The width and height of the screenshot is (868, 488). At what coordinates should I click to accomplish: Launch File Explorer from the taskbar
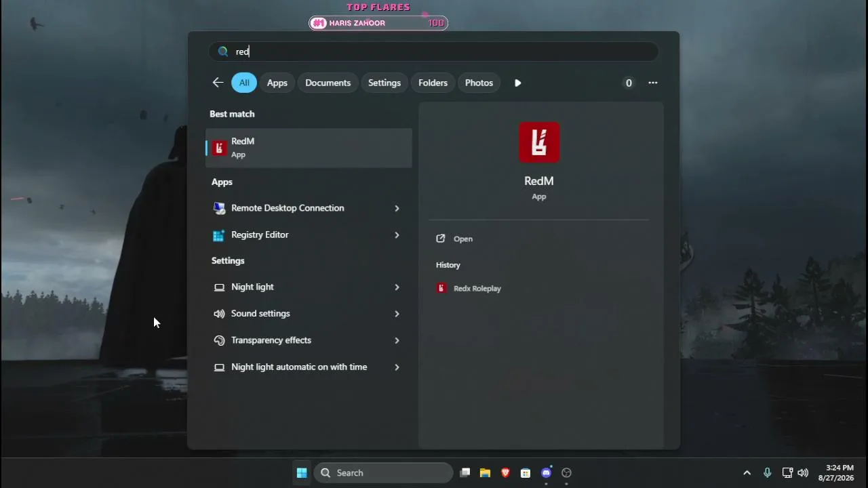(x=485, y=473)
